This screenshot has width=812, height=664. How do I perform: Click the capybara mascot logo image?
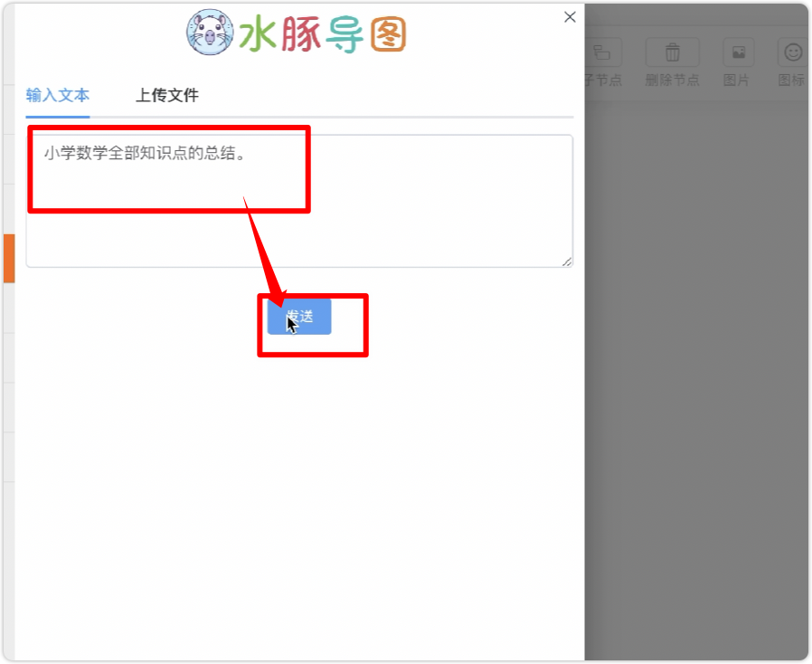[210, 32]
